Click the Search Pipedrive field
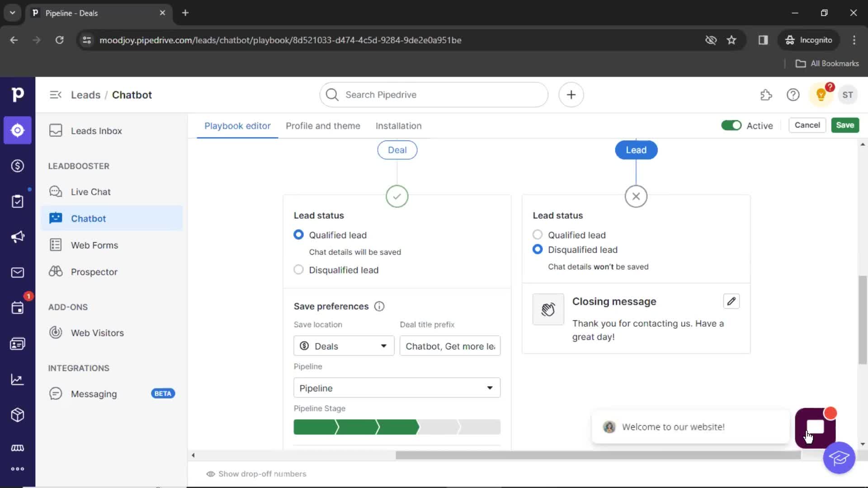This screenshot has height=488, width=868. coord(434,95)
